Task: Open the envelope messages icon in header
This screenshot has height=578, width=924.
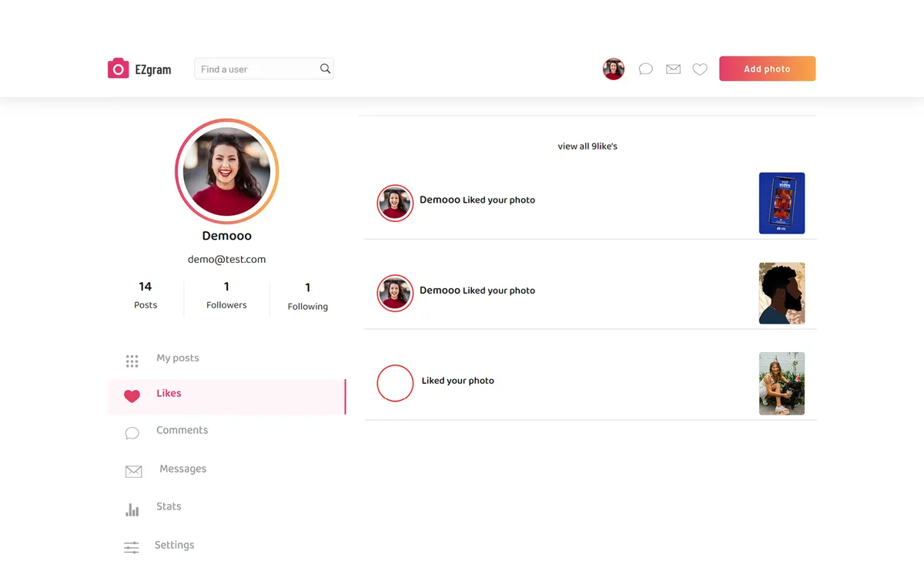Action: tap(673, 69)
